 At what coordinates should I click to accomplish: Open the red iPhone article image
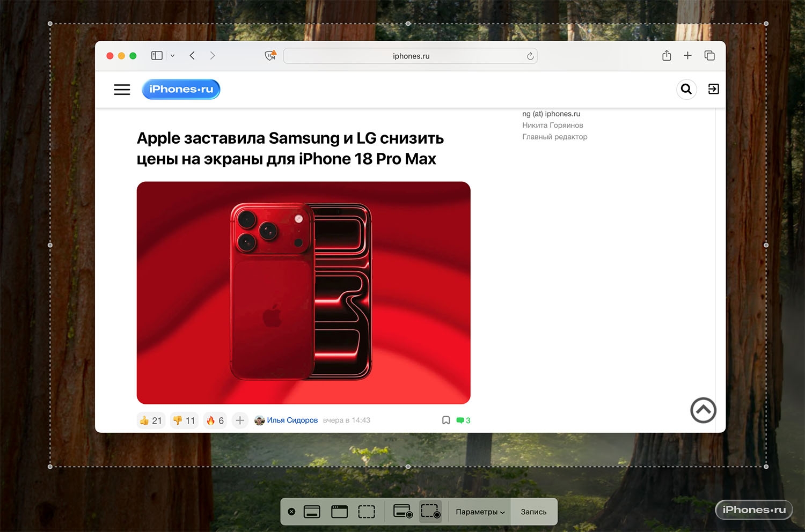(304, 293)
